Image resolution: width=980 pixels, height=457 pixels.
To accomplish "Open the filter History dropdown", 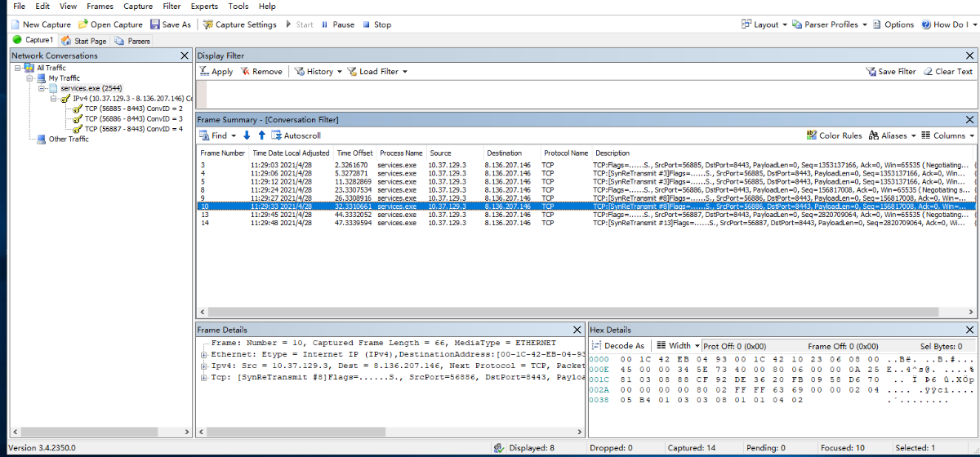I will [x=318, y=72].
